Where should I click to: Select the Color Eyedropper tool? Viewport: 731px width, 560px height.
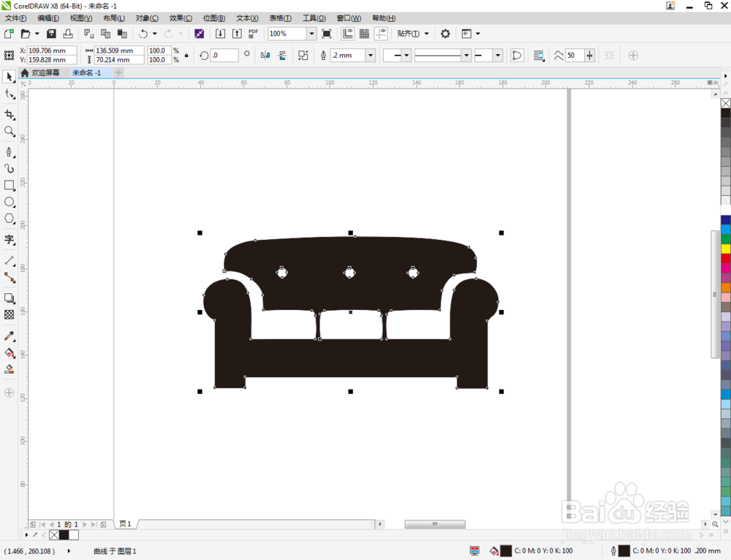click(x=9, y=336)
